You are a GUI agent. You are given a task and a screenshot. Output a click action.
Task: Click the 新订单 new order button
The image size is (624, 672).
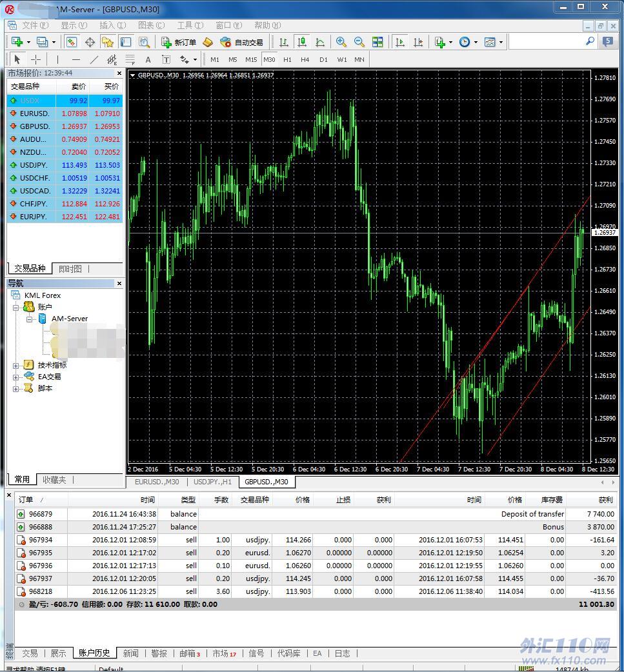tap(179, 42)
